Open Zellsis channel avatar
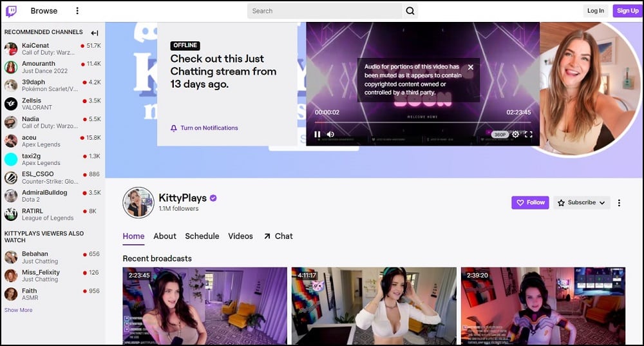The width and height of the screenshot is (644, 346). 11,104
